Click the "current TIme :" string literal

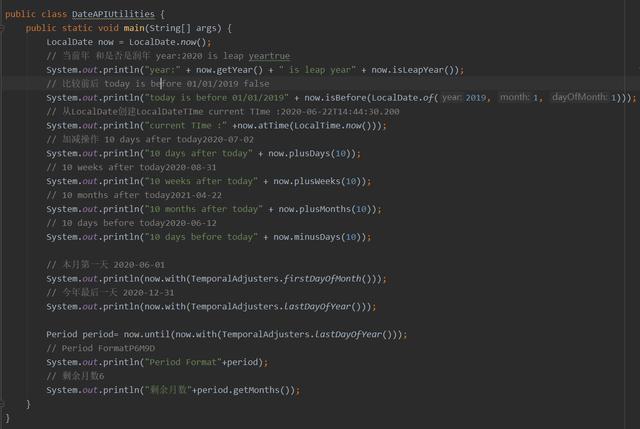tap(186, 125)
